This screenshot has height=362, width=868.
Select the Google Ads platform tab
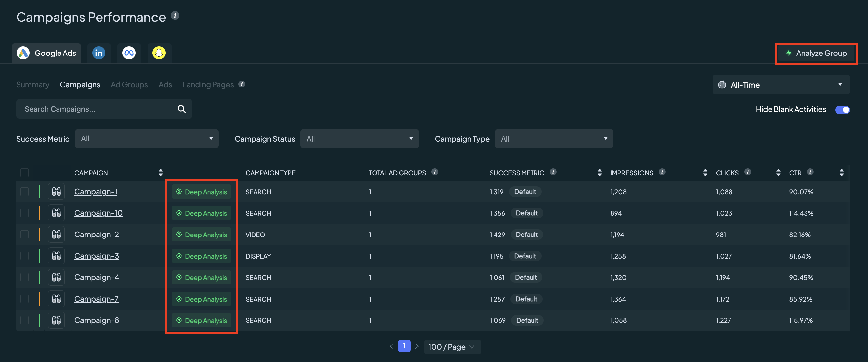click(47, 53)
